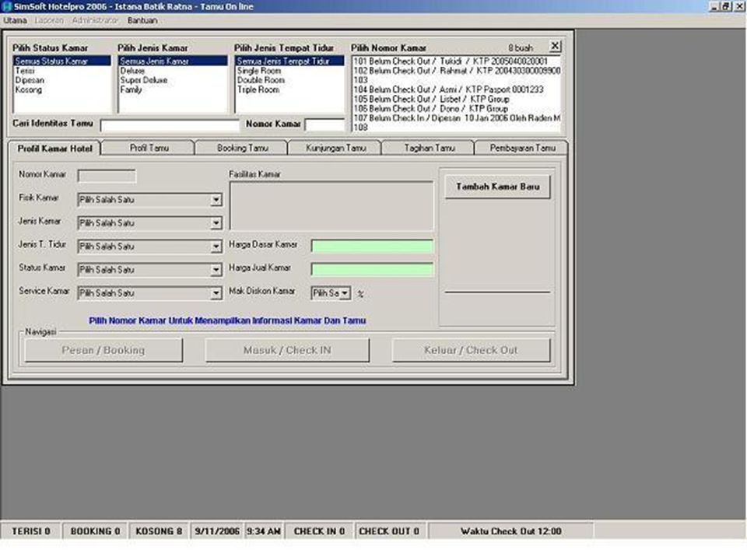Click Waktu Check Out 12:00 status entry
Image resolution: width=747 pixels, height=560 pixels.
[510, 531]
